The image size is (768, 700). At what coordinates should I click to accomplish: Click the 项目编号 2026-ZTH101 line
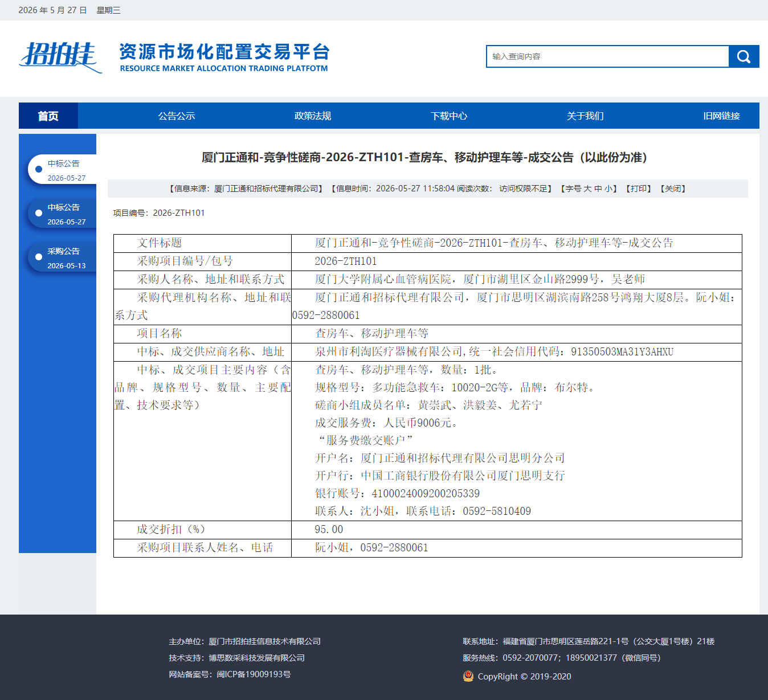click(159, 213)
